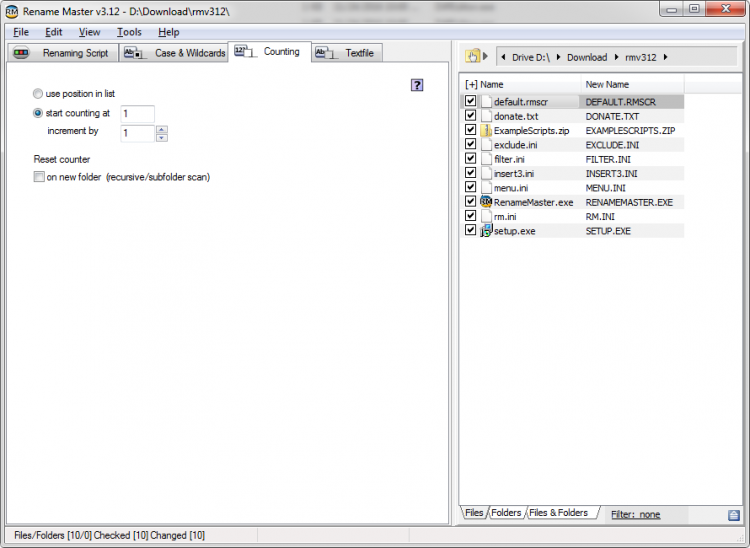This screenshot has height=548, width=750.
Task: Uncheck the menu.ini checkbox
Action: 470,187
